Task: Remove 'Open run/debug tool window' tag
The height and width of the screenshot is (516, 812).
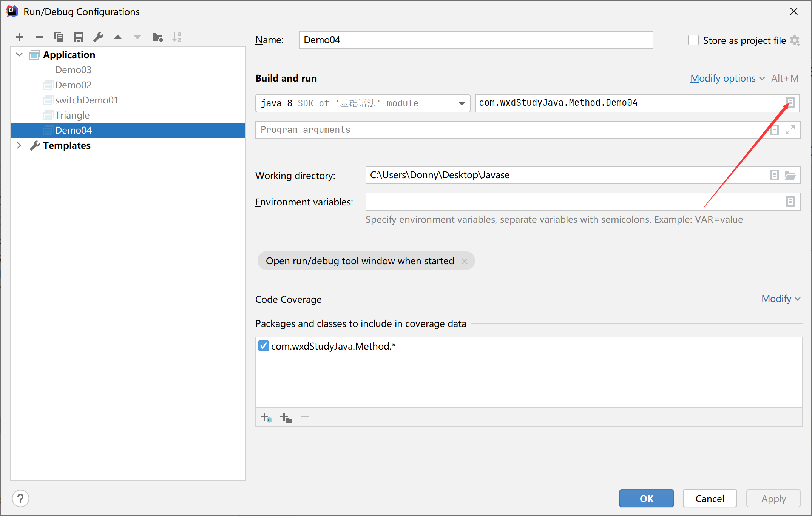Action: pyautogui.click(x=465, y=261)
